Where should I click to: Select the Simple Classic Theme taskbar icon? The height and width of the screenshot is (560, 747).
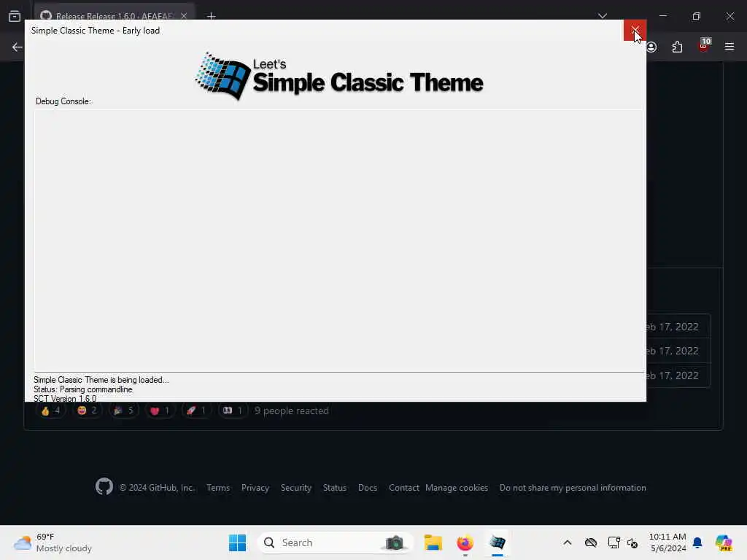pyautogui.click(x=498, y=542)
